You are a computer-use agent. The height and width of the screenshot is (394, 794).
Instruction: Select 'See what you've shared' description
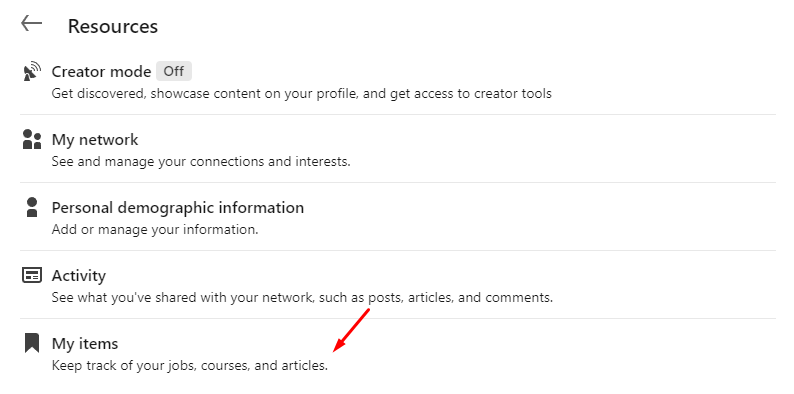(x=302, y=297)
